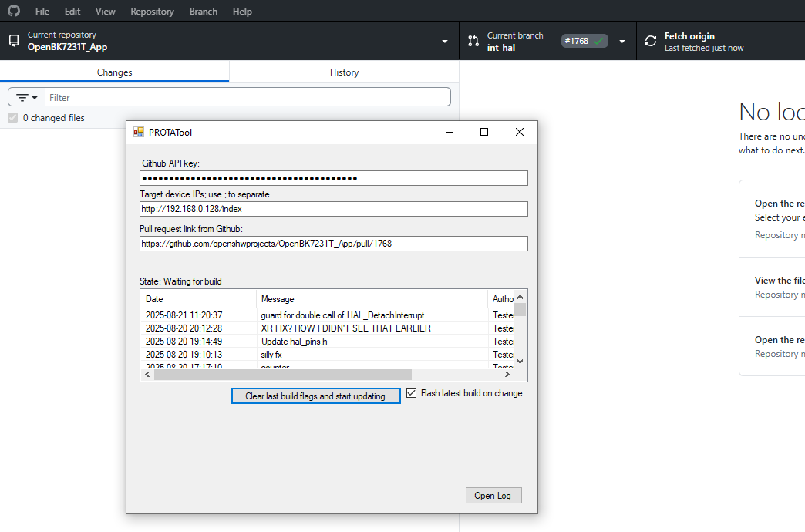This screenshot has width=805, height=532.
Task: Click the PROTATool window title icon
Action: 139,132
